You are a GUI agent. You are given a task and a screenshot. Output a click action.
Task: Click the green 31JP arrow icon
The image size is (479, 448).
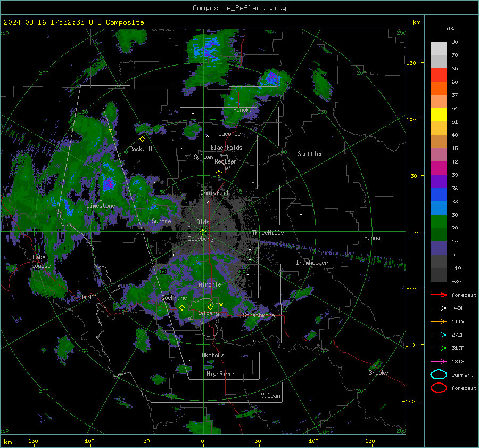click(x=439, y=348)
